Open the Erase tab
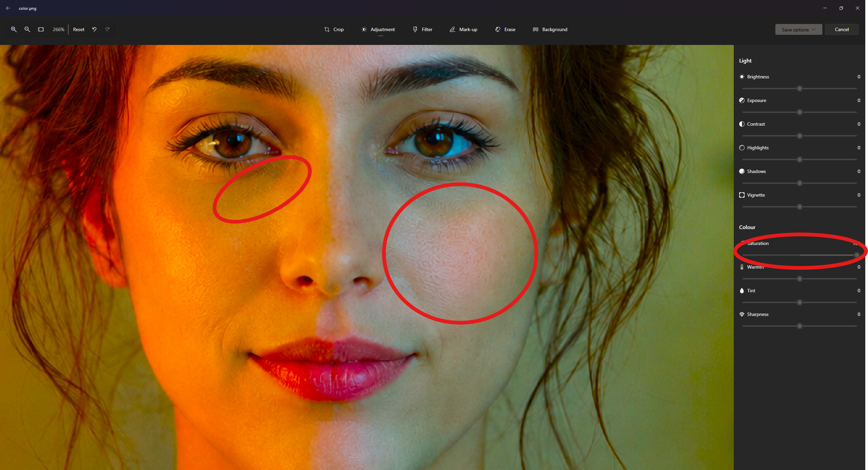 coord(505,29)
